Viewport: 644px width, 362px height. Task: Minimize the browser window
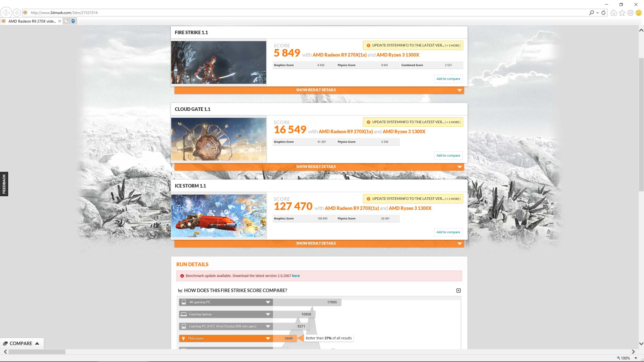[606, 4]
